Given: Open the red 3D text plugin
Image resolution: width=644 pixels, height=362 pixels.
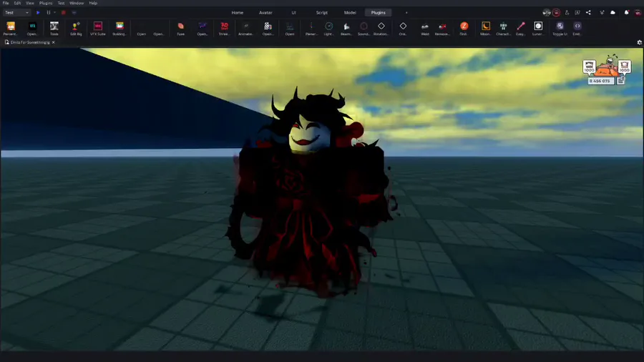Looking at the screenshot, I should click(224, 28).
